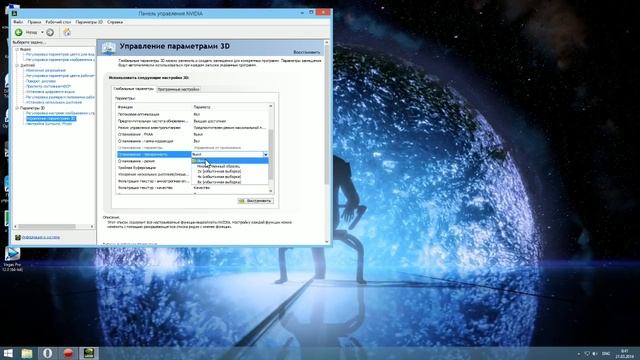Open File Explorer from the taskbar

(x=27, y=353)
